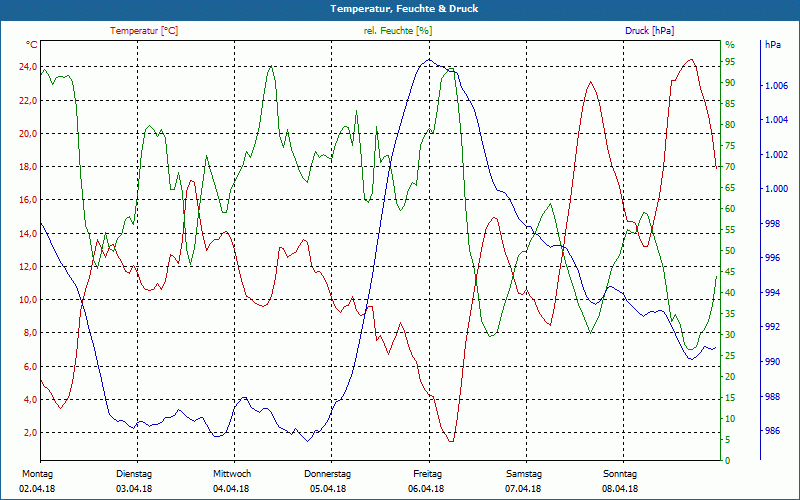The width and height of the screenshot is (800, 500).
Task: Click the "Sonntag" day label
Action: 620,474
